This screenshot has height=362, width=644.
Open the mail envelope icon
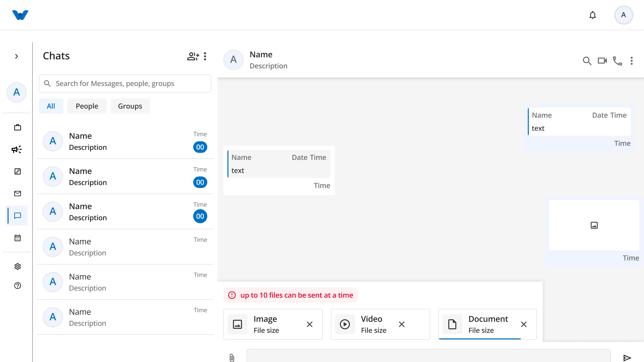[17, 194]
